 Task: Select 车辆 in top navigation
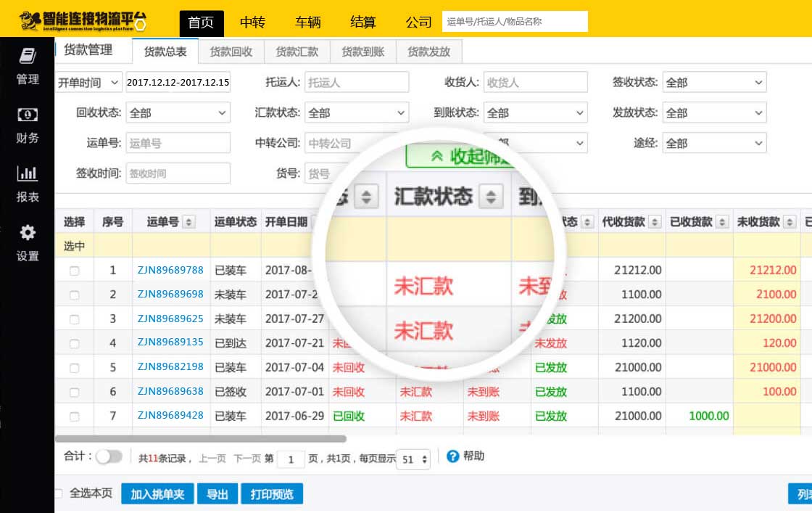tap(307, 22)
